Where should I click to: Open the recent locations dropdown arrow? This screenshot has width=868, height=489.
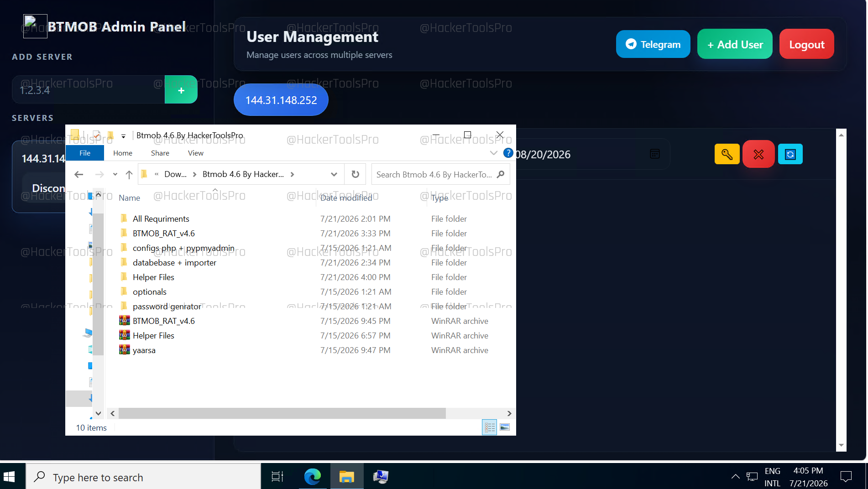(115, 174)
